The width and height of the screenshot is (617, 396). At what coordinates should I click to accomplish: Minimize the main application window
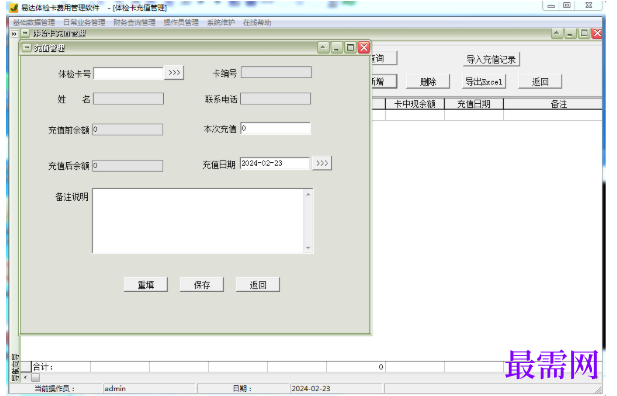pos(551,6)
